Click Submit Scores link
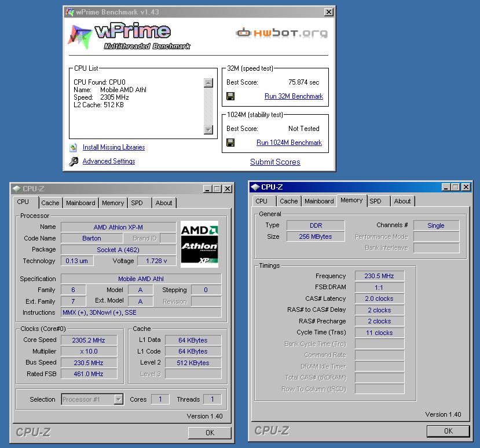480x448 pixels. pos(275,162)
